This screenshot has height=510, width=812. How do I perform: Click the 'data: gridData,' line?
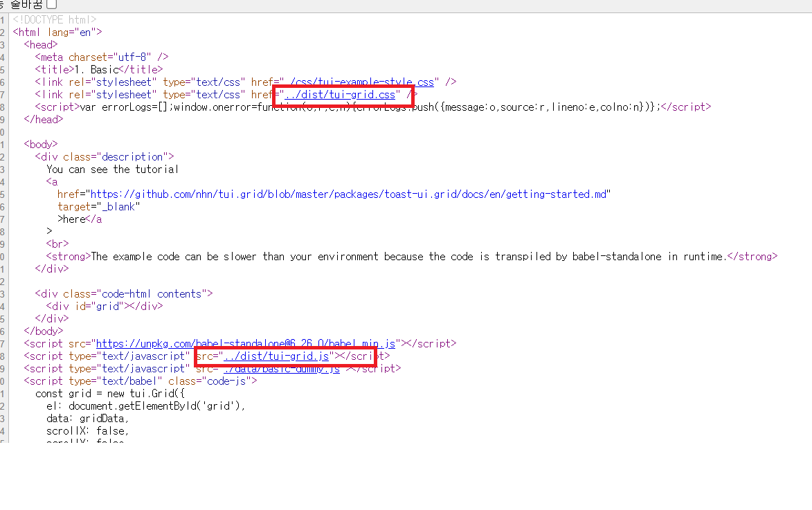coord(87,419)
